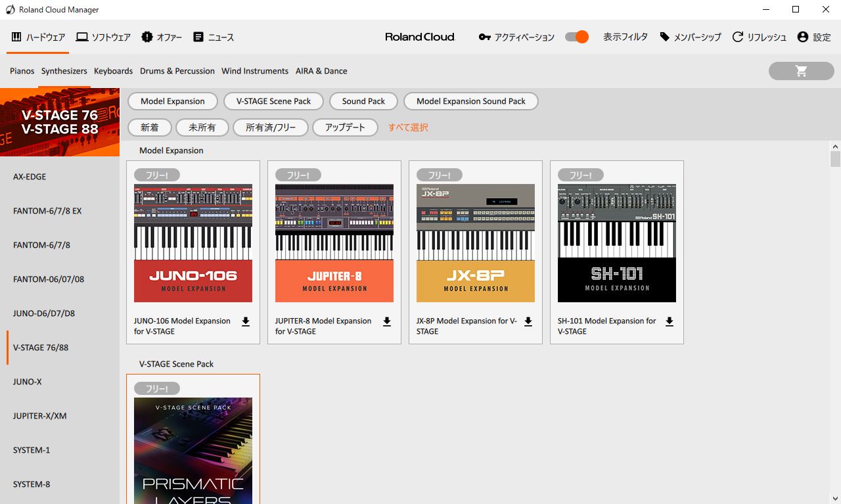
Task: Select JUPITER-X/XM in the sidebar
Action: tap(60, 416)
